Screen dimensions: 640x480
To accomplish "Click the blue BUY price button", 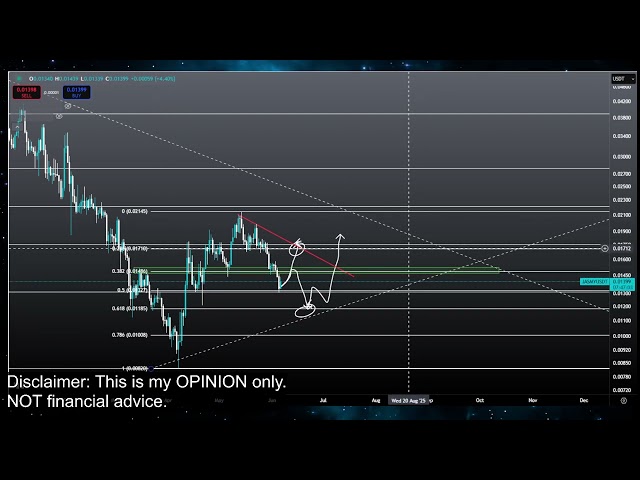I will [x=76, y=91].
